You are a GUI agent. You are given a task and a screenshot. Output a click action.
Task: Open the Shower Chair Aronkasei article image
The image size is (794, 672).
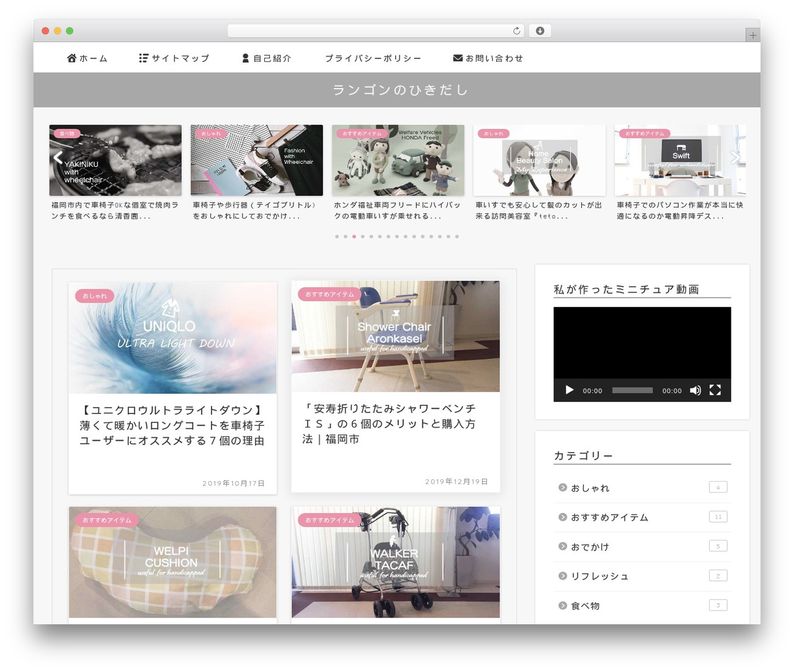click(x=396, y=337)
